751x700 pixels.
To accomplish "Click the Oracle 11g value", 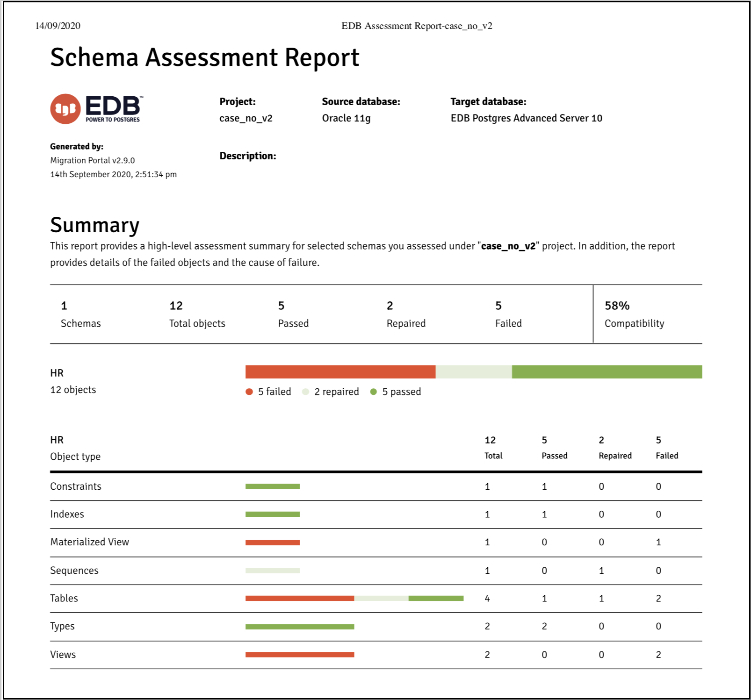I will 346,118.
